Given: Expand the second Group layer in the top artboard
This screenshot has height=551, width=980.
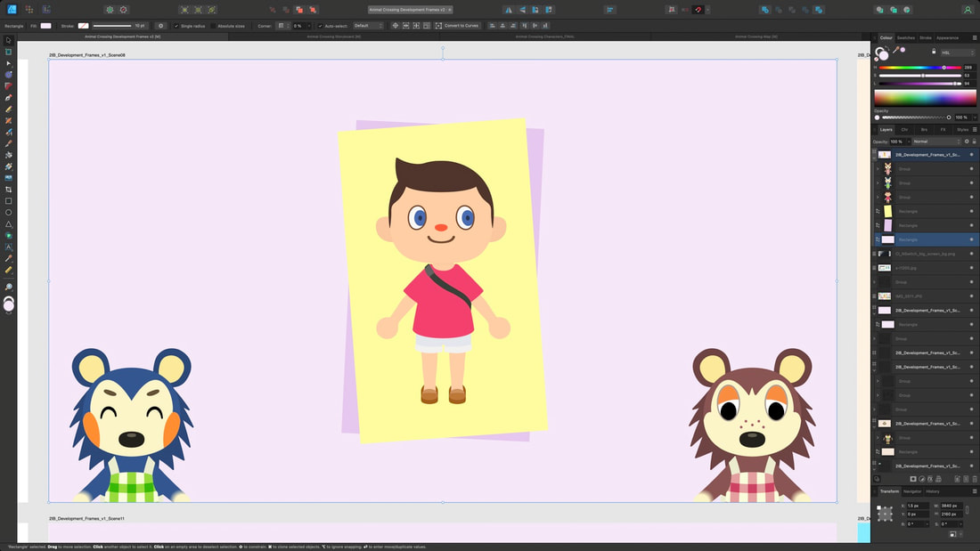Looking at the screenshot, I should coord(878,183).
